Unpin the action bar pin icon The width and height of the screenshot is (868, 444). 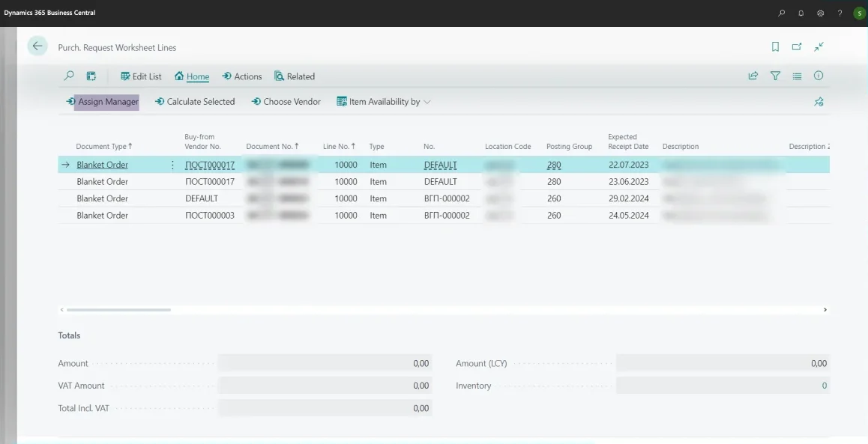point(819,102)
